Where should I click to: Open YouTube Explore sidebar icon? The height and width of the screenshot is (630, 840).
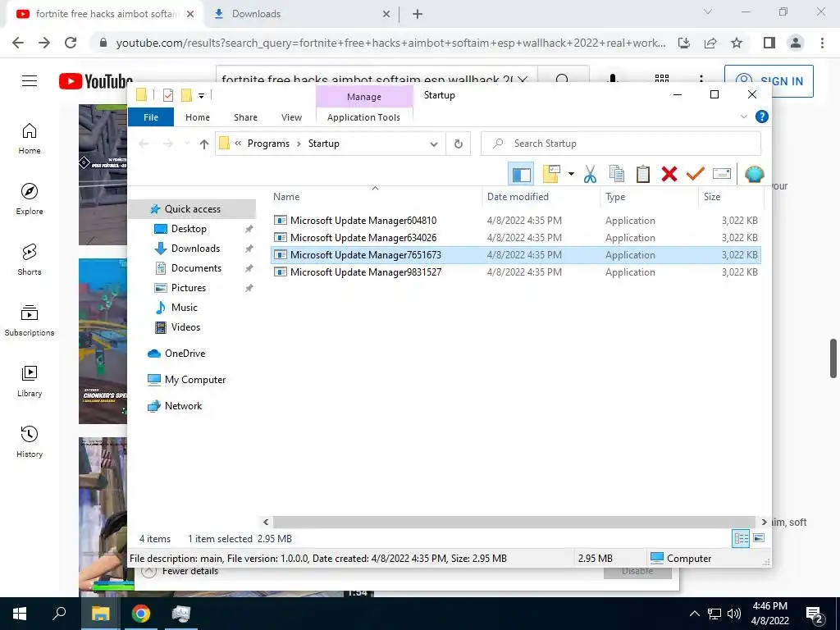coord(30,199)
